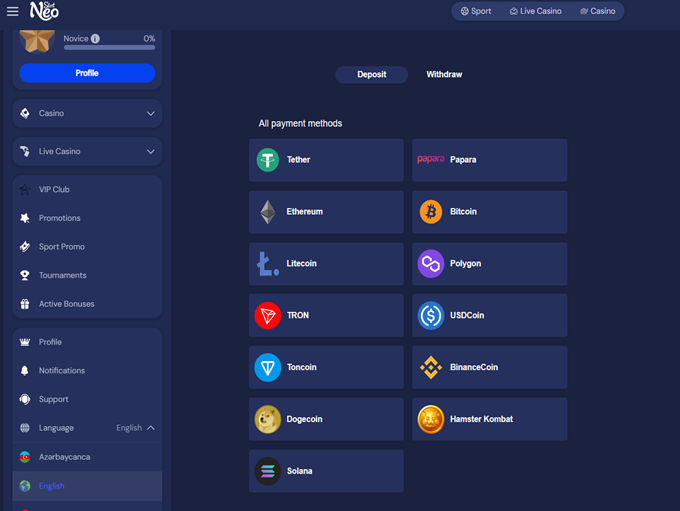Open the Promotions sidebar link

(x=60, y=218)
